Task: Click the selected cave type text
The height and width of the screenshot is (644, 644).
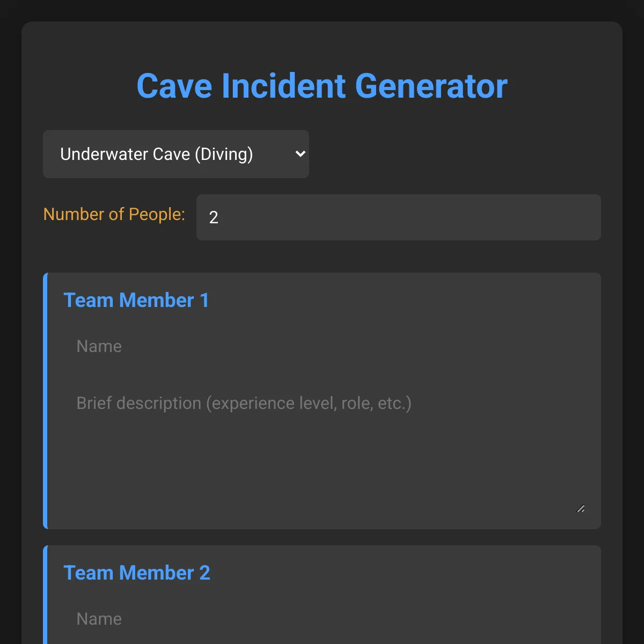Action: (x=156, y=154)
